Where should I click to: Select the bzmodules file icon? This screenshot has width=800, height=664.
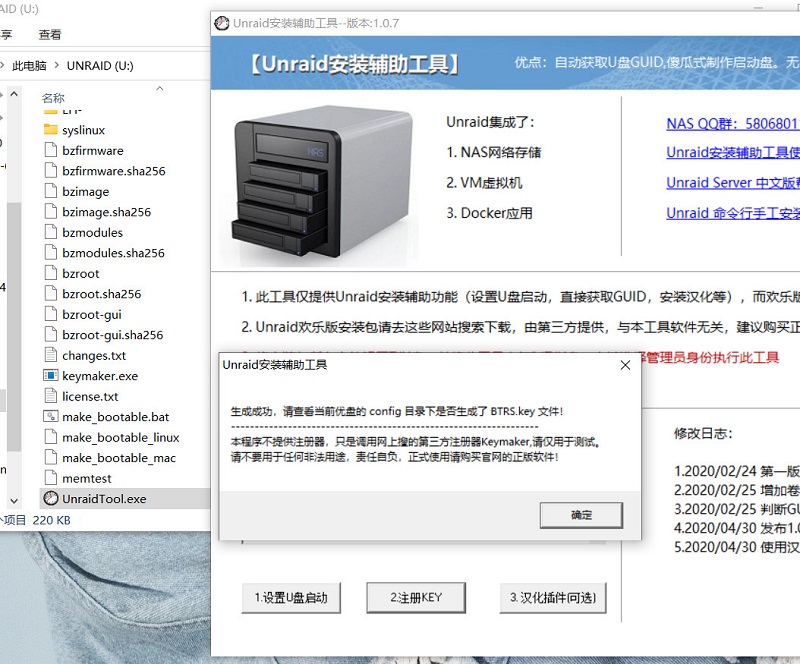(51, 232)
